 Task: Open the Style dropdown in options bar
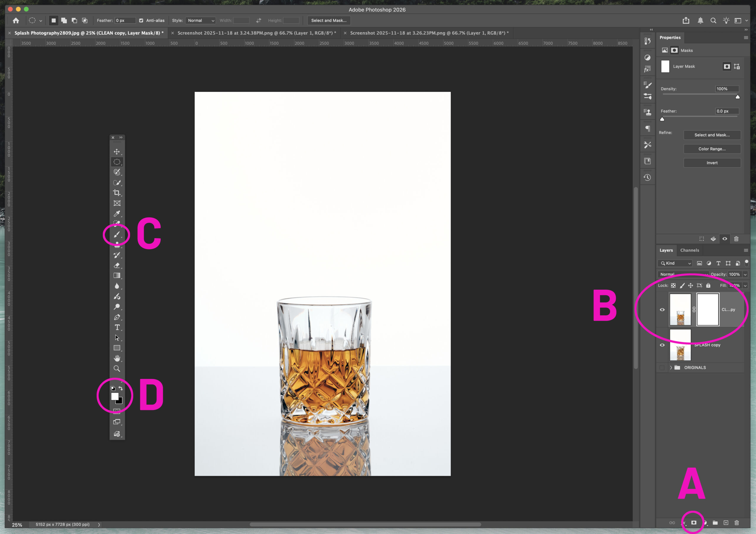click(x=200, y=20)
